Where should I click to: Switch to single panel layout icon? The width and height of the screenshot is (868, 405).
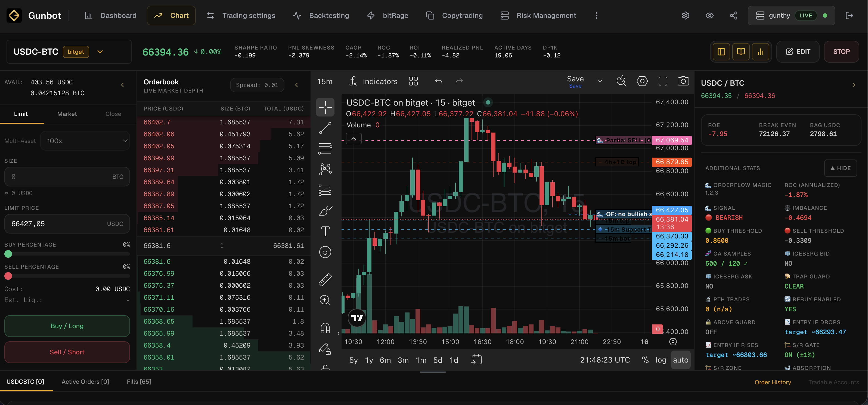pos(721,52)
